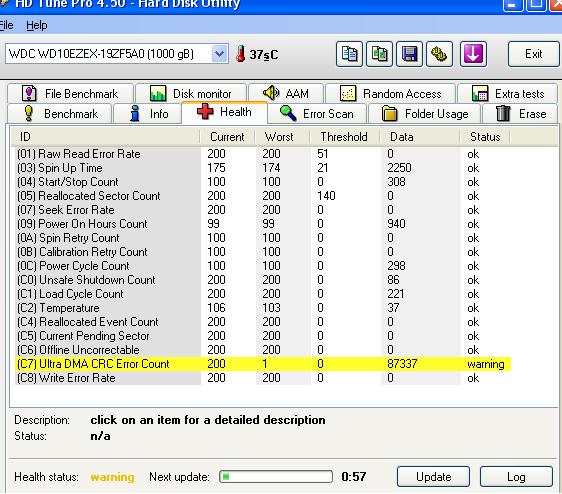Click the warning status in C7 row
The width and height of the screenshot is (562, 494).
pos(486,364)
